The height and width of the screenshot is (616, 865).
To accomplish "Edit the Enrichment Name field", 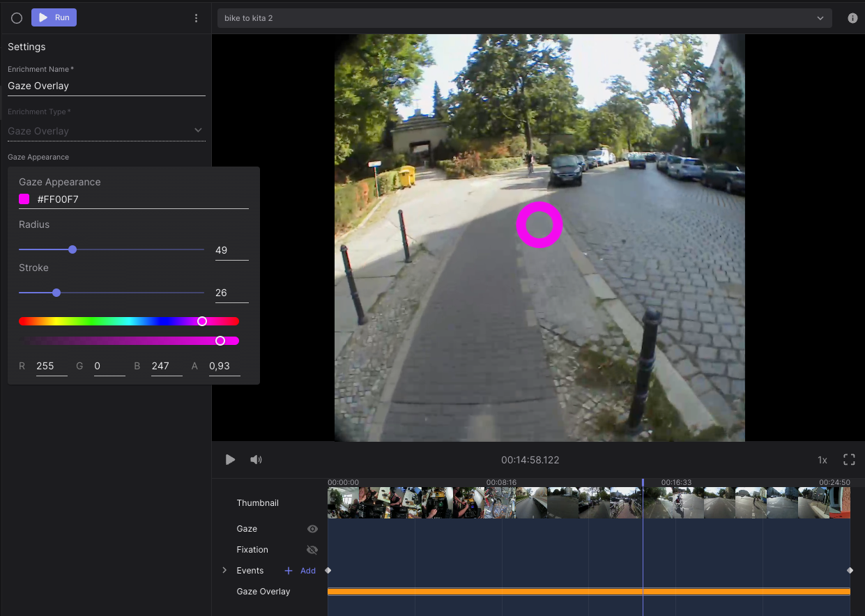I will pos(106,86).
